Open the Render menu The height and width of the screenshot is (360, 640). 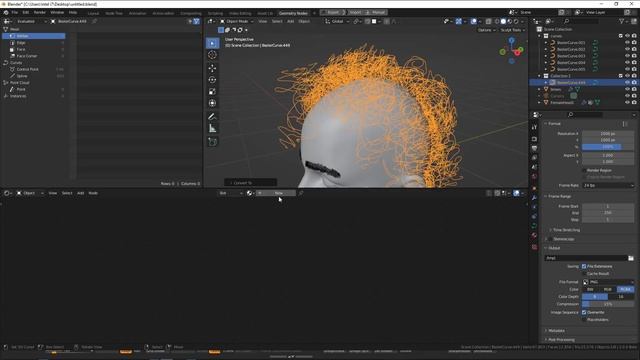pyautogui.click(x=40, y=12)
